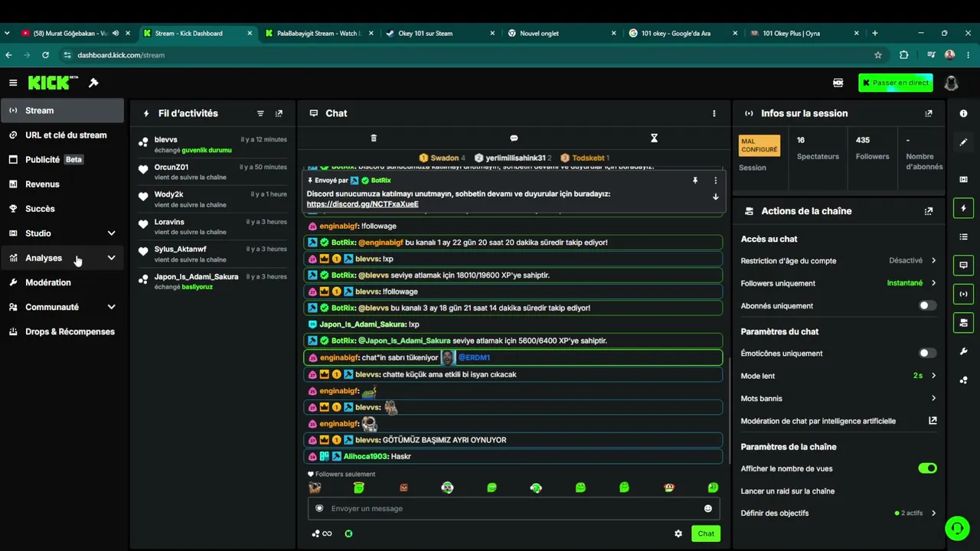Pop out the Infos sur la session panel
The image size is (980, 551).
[929, 113]
